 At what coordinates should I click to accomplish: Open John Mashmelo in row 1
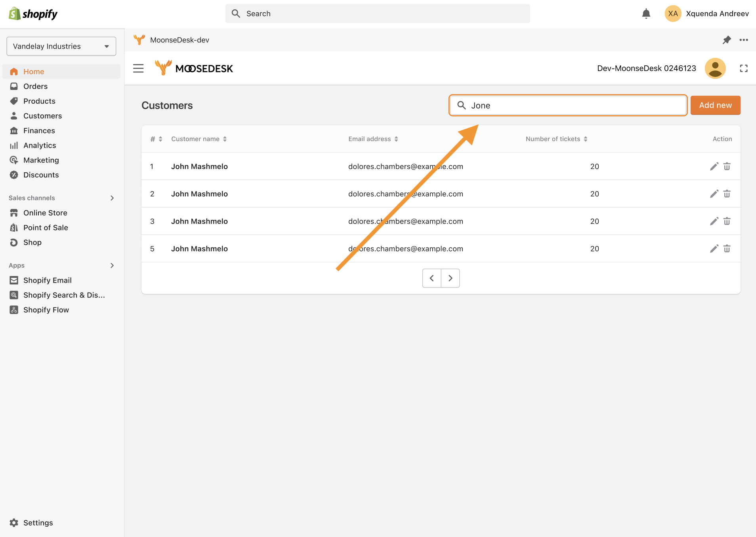click(x=199, y=167)
